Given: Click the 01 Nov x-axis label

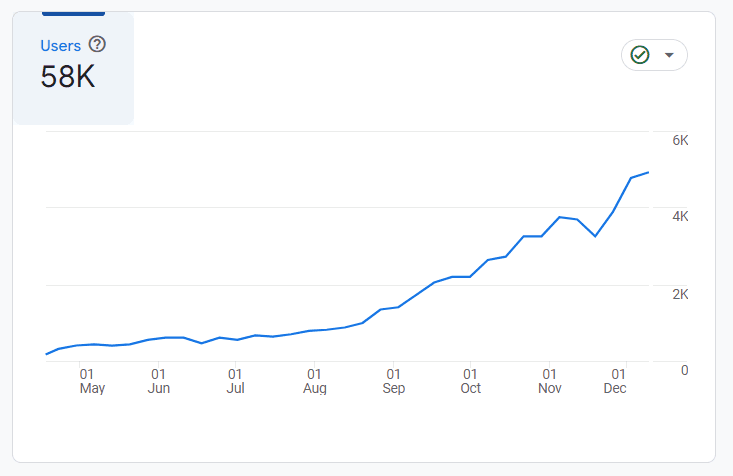Looking at the screenshot, I should point(549,380).
